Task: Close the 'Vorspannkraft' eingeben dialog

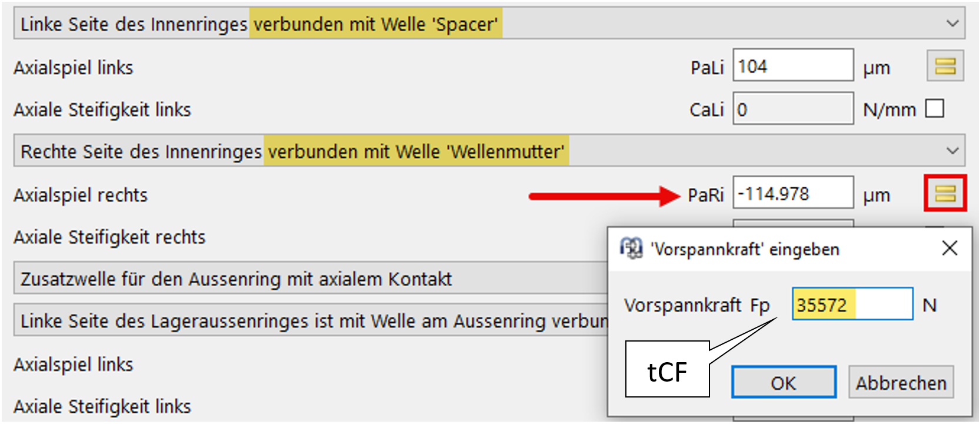Action: pyautogui.click(x=949, y=249)
